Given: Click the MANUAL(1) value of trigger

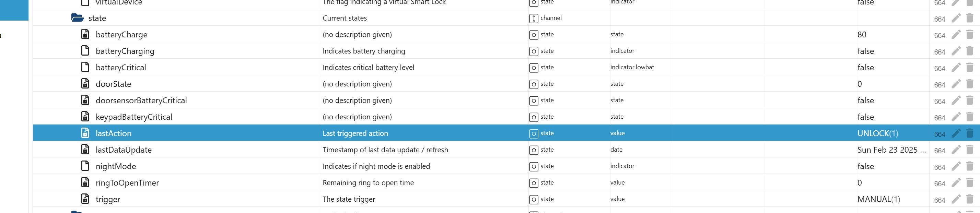Looking at the screenshot, I should click(x=878, y=199).
